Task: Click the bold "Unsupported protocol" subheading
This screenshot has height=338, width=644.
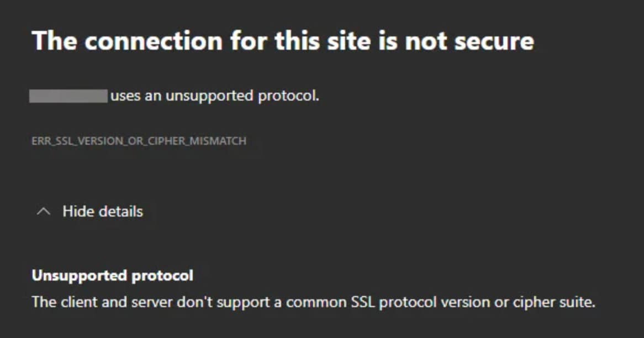Action: coord(113,275)
